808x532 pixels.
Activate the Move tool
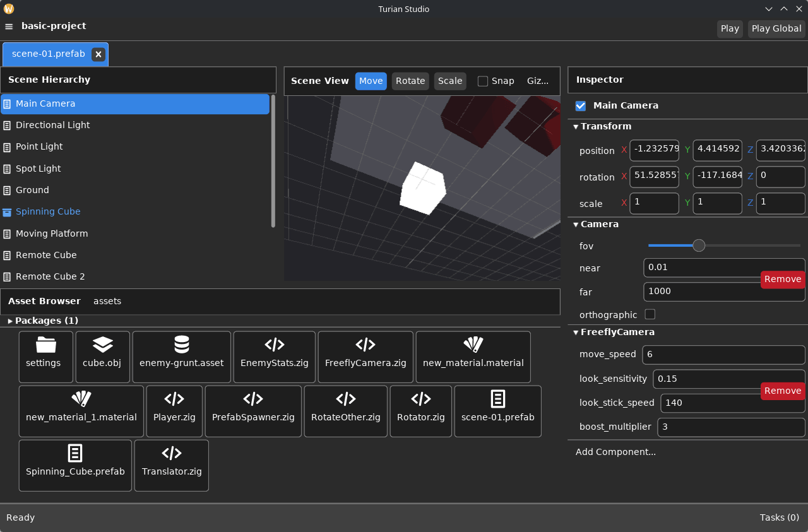(371, 81)
